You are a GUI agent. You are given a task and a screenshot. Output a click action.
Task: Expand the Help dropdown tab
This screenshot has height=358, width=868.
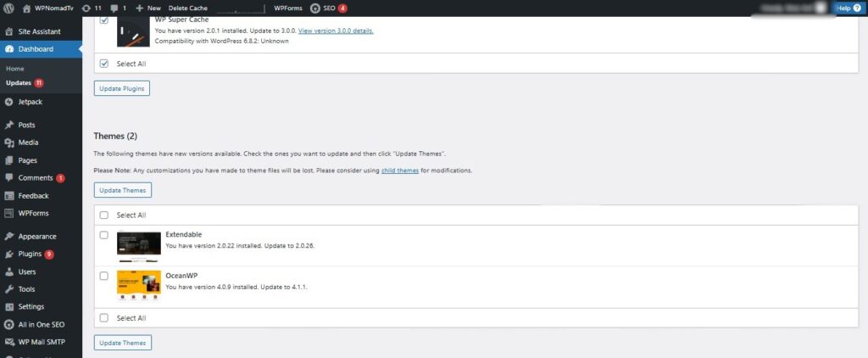(849, 8)
